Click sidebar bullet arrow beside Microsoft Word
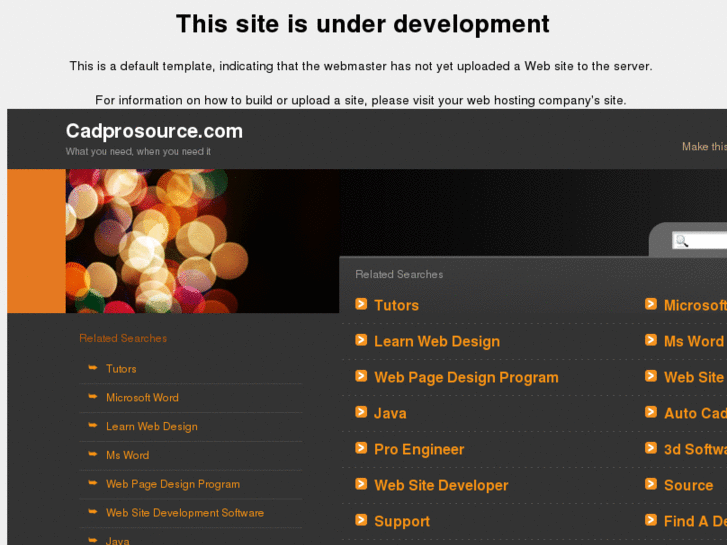 [x=93, y=397]
